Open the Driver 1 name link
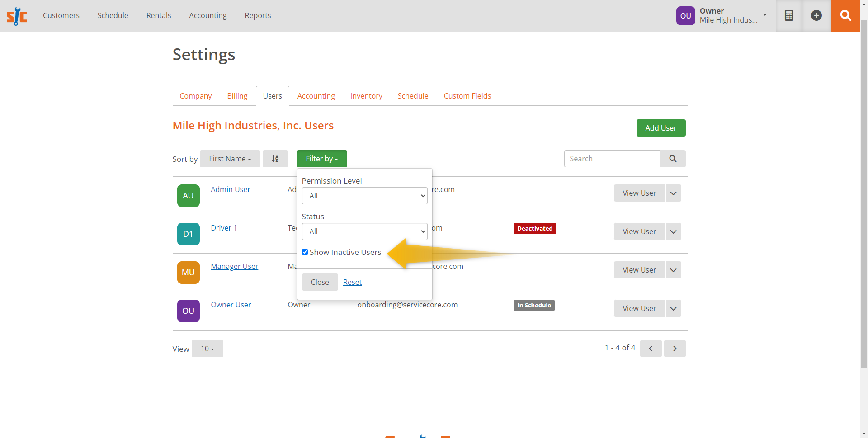The width and height of the screenshot is (868, 438). [224, 228]
